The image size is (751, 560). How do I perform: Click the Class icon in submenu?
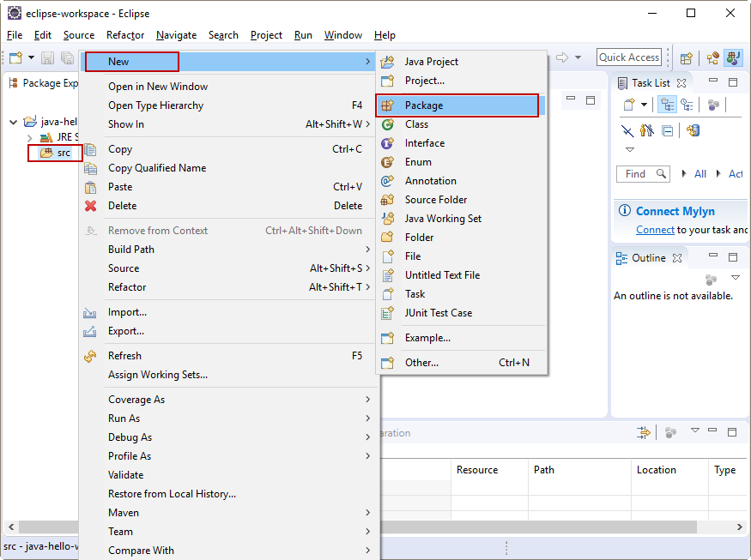tap(387, 124)
